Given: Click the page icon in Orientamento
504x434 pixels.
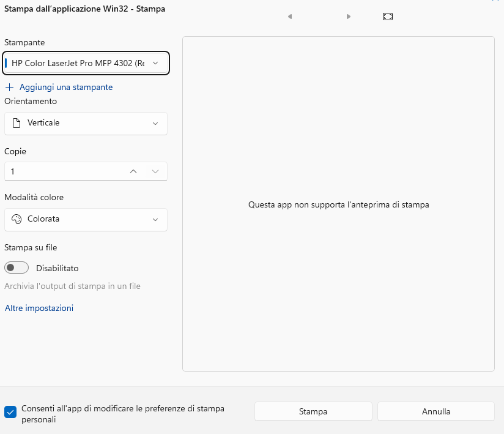Looking at the screenshot, I should click(17, 123).
